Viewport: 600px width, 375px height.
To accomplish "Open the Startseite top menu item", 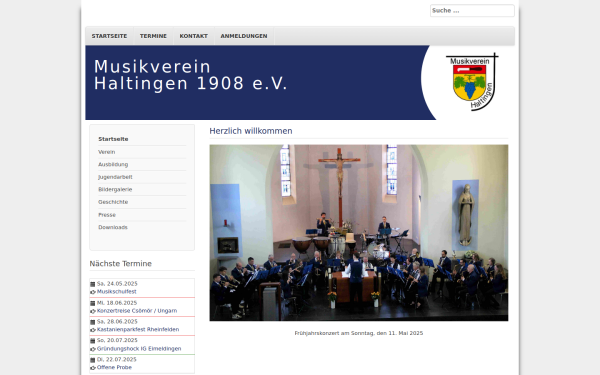I will click(109, 36).
